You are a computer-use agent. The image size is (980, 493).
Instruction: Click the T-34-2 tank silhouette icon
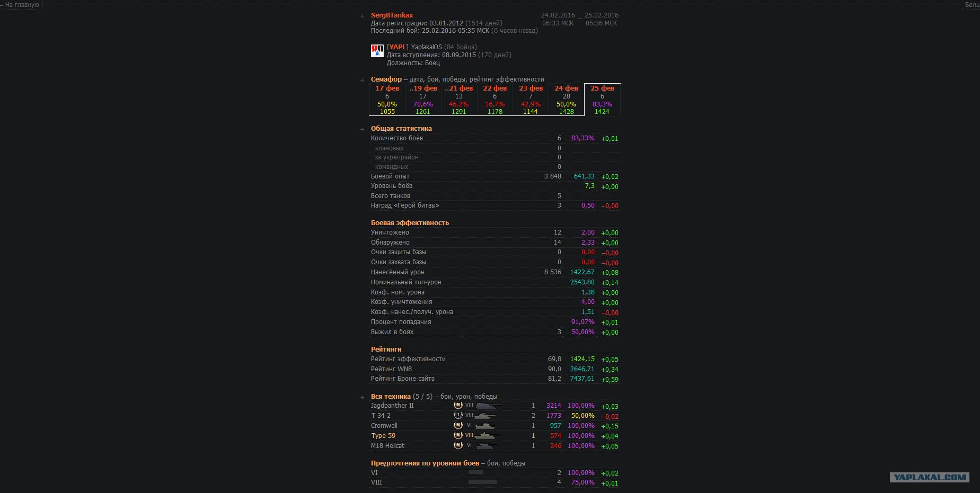click(485, 416)
